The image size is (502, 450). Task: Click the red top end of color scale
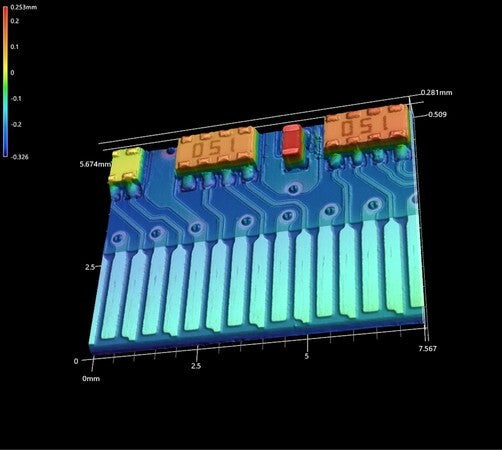pos(5,10)
